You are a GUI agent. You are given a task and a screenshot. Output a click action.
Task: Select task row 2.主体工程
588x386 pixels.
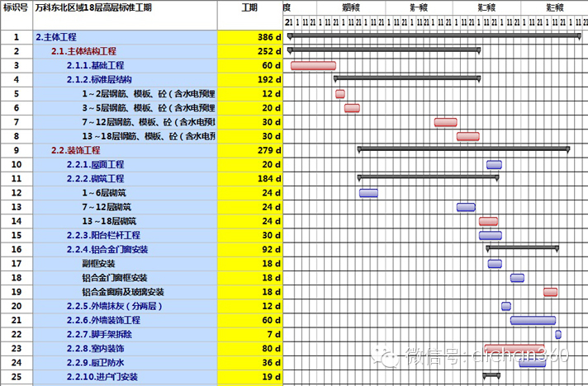pyautogui.click(x=56, y=37)
